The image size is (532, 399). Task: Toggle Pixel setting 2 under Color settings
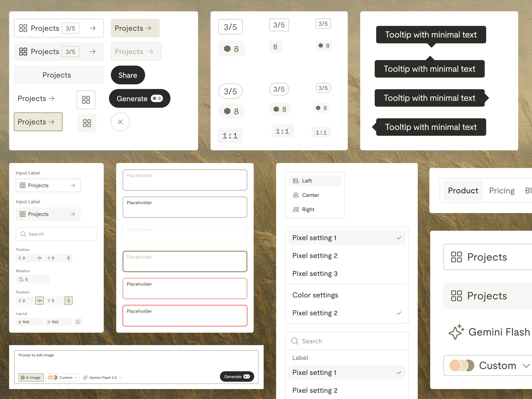coord(346,313)
